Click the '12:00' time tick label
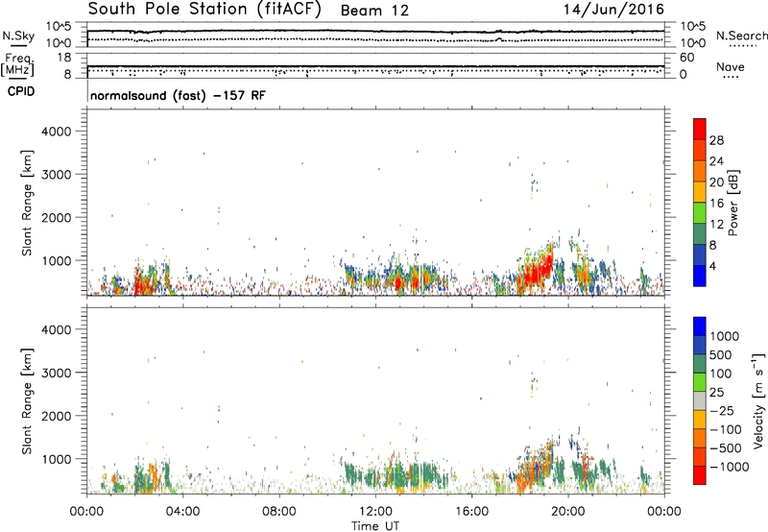Screen dimensions: 768x532 pyautogui.click(x=375, y=512)
